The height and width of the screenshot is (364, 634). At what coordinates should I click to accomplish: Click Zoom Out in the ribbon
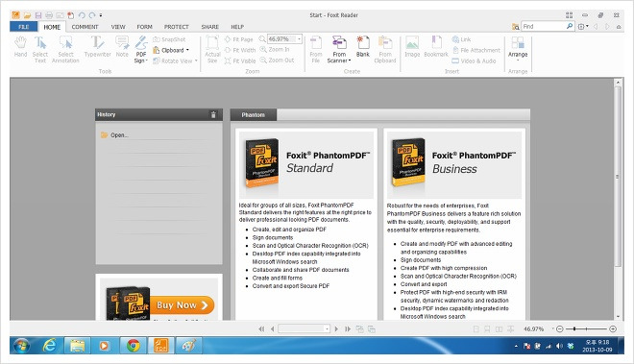(x=277, y=61)
